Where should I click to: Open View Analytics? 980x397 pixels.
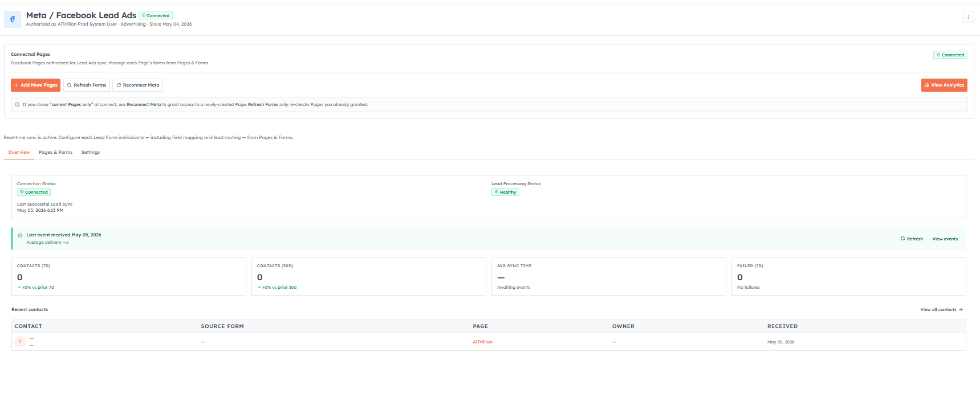coord(944,85)
